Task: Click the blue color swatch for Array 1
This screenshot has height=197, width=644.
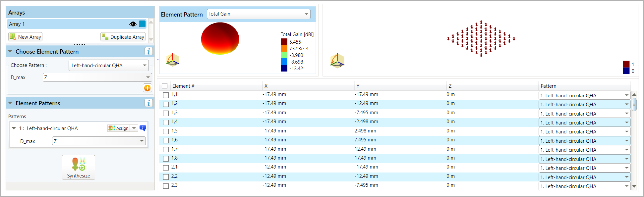Action: pos(142,24)
